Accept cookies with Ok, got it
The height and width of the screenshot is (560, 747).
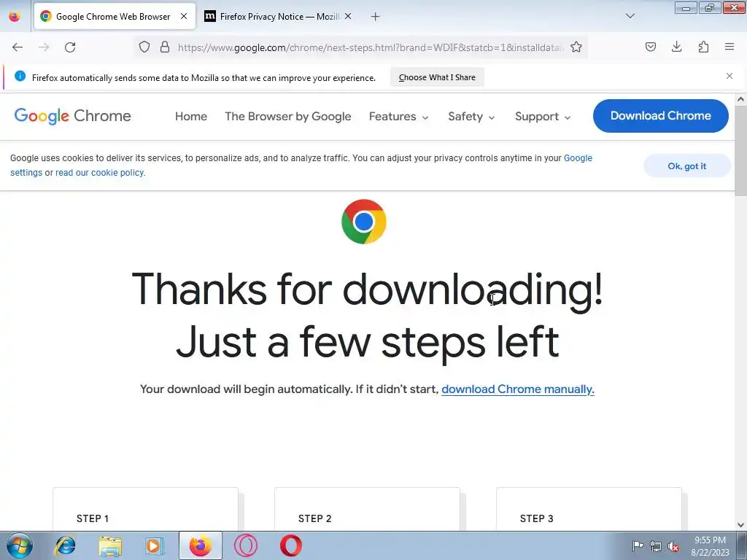coord(686,166)
